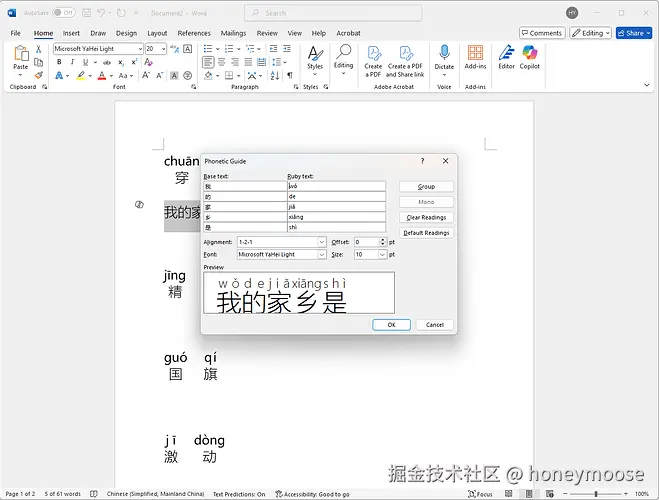Click the Character Border icon
Viewport: 659px width, 500px height.
(x=188, y=49)
